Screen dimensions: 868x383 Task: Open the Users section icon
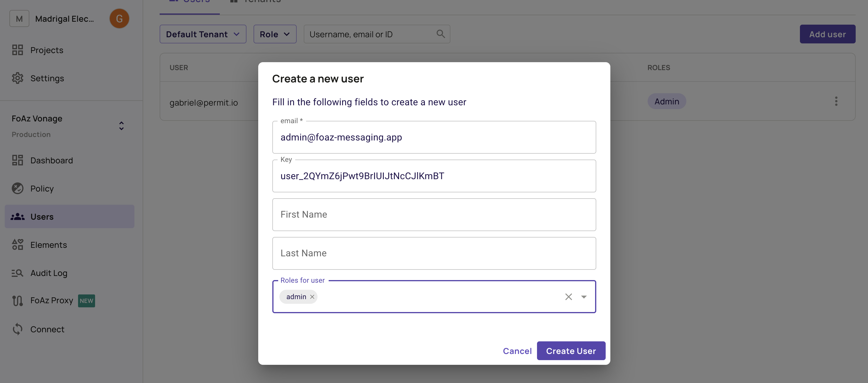(18, 217)
